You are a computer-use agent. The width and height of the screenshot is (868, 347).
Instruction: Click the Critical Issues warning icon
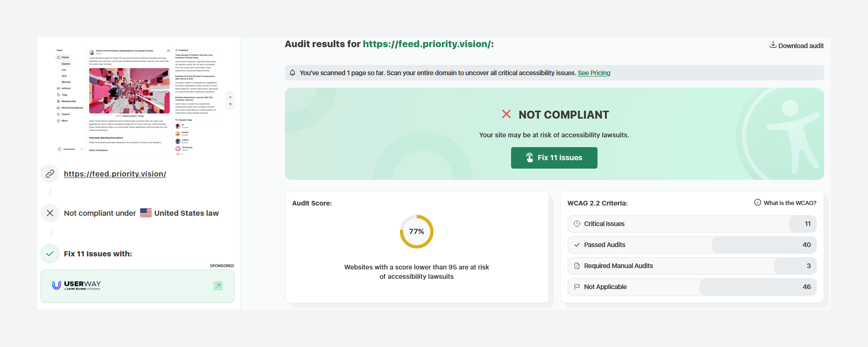click(577, 224)
